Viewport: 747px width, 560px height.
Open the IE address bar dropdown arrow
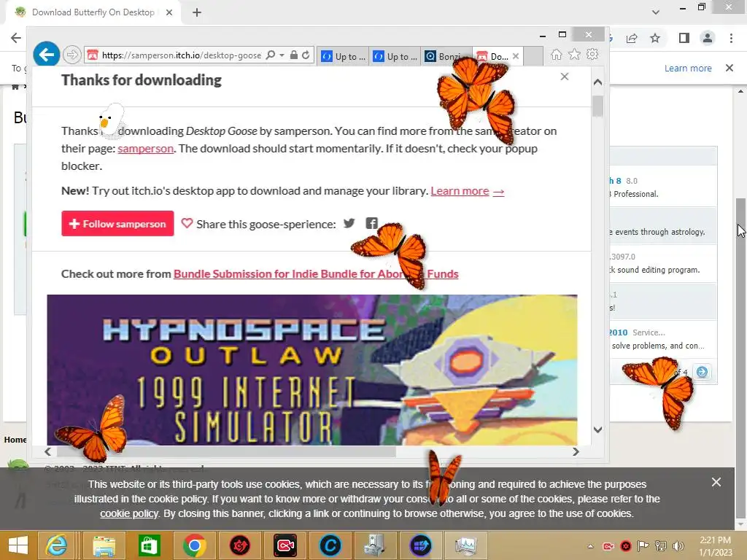click(282, 55)
